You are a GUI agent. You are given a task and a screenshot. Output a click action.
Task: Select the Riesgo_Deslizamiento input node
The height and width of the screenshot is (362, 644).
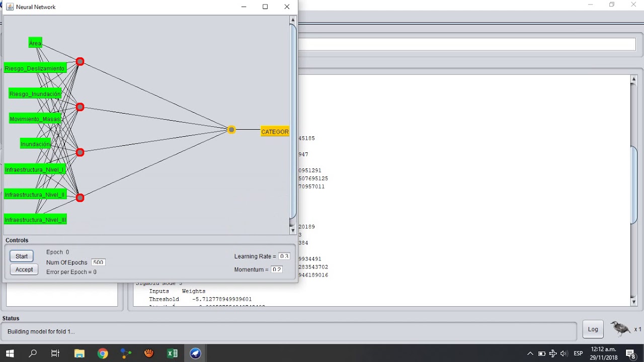[x=35, y=68]
